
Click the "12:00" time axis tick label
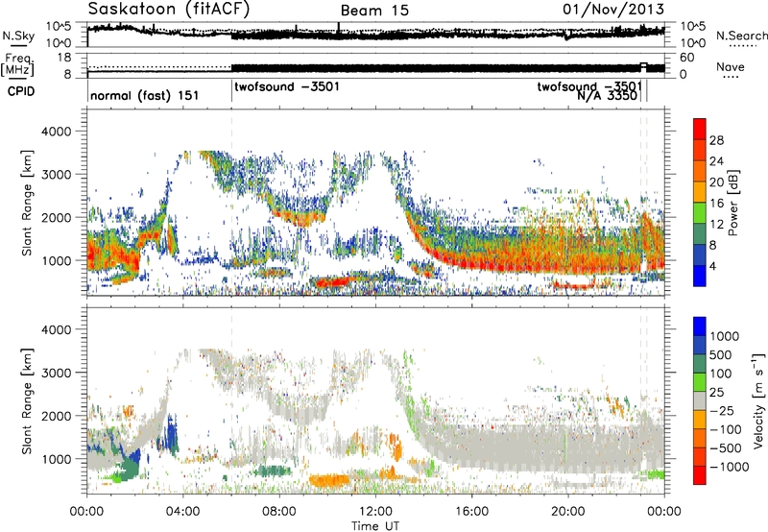pyautogui.click(x=375, y=512)
